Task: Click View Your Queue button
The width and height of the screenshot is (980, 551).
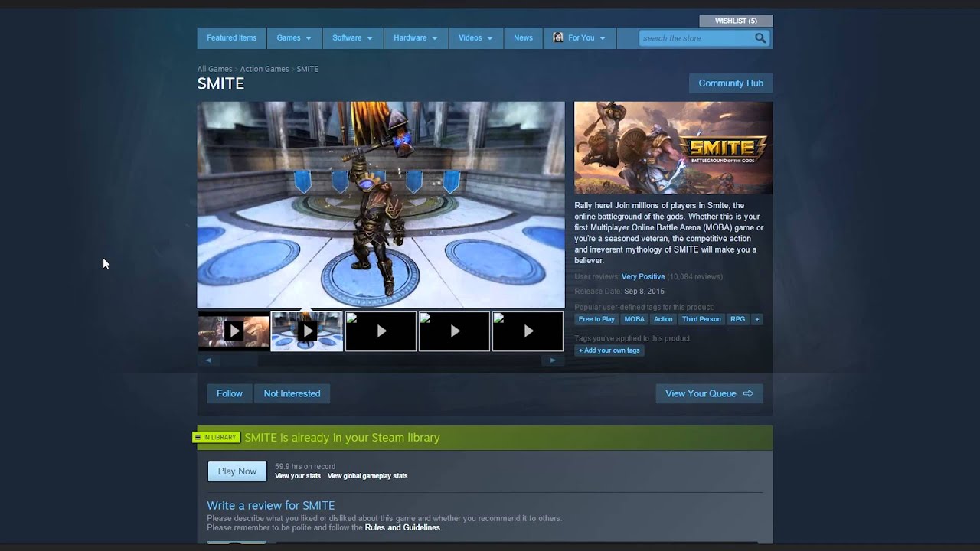Action: pyautogui.click(x=709, y=393)
